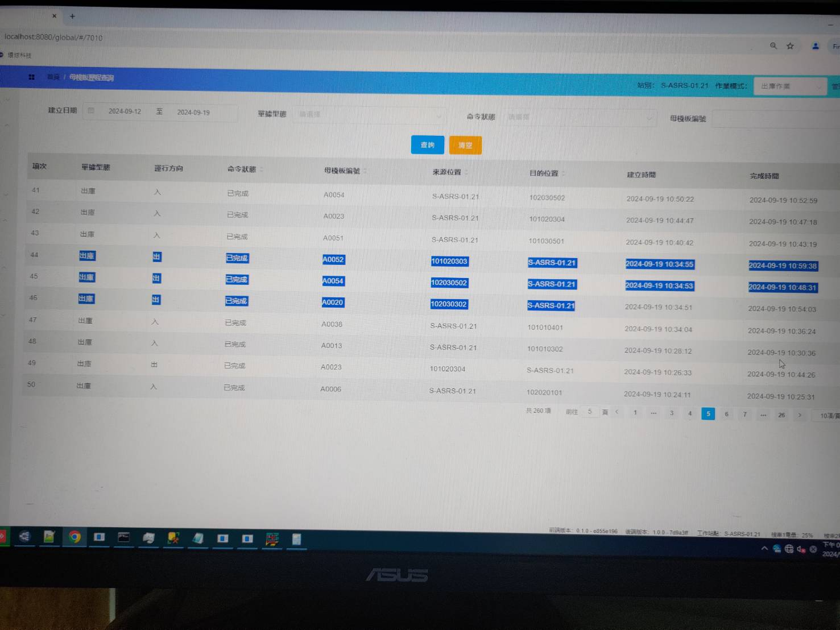Click the 母棧板編號 input field
This screenshot has width=840, height=630.
(776, 119)
